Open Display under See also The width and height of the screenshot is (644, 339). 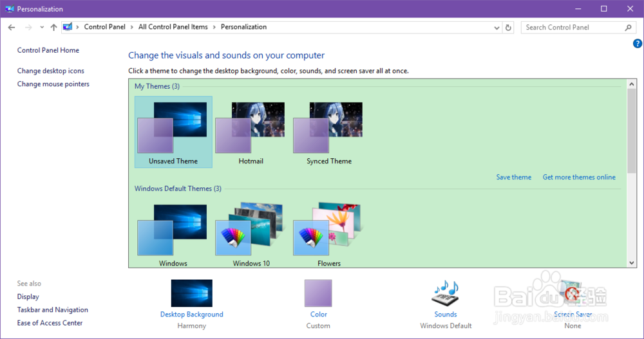(x=28, y=297)
